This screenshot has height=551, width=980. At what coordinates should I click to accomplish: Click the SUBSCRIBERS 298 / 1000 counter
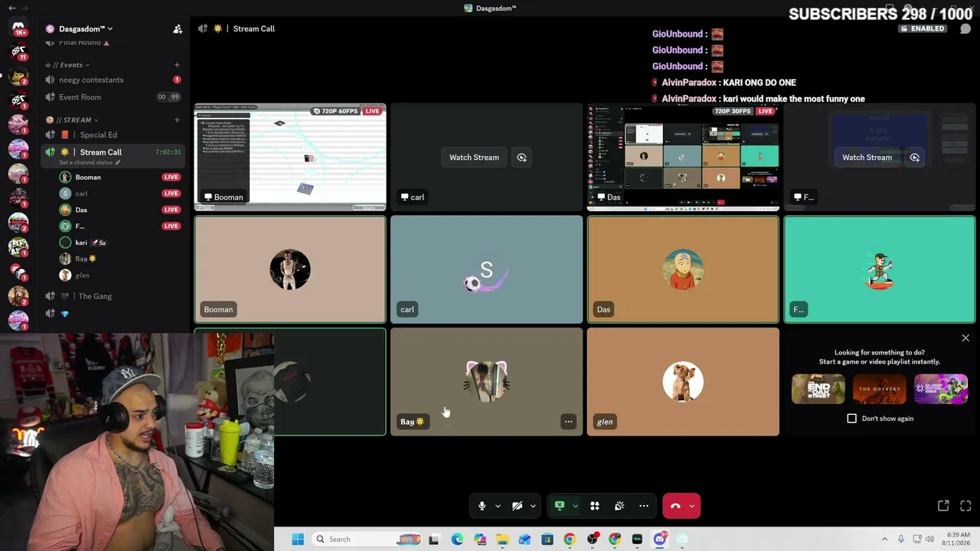click(x=880, y=14)
